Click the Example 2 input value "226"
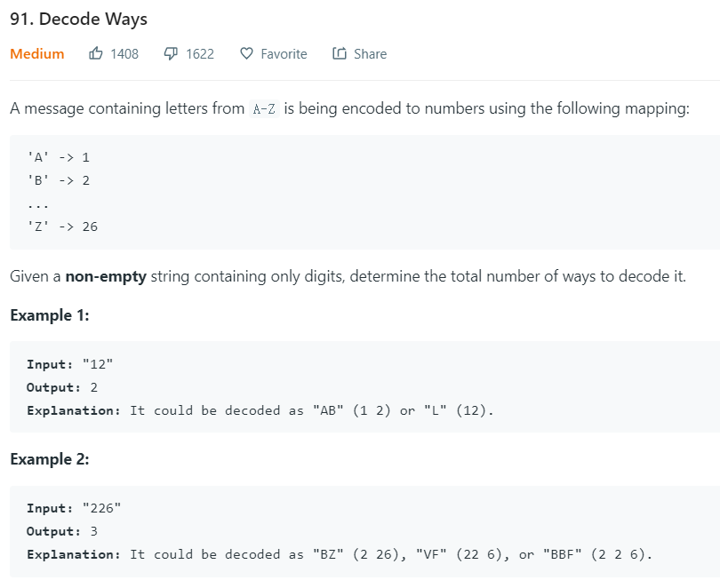The width and height of the screenshot is (720, 588). coord(102,508)
